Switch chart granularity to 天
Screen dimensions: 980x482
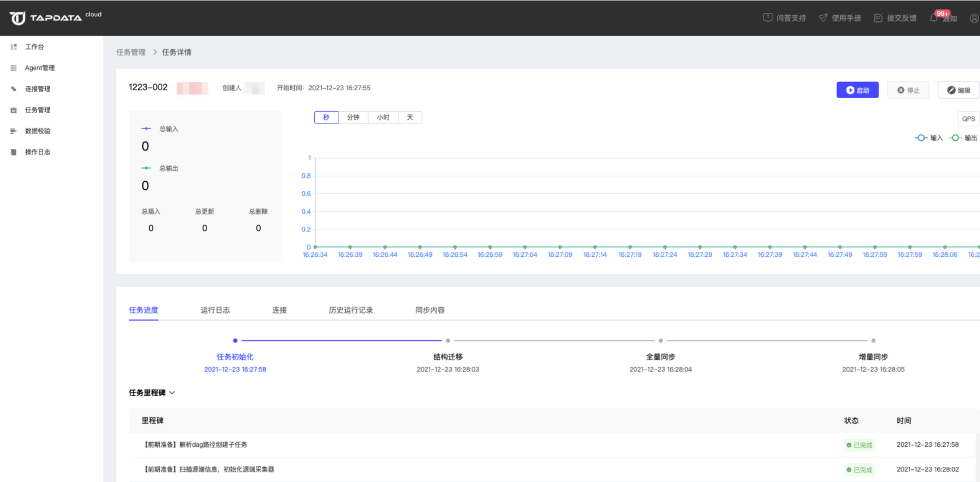(410, 117)
